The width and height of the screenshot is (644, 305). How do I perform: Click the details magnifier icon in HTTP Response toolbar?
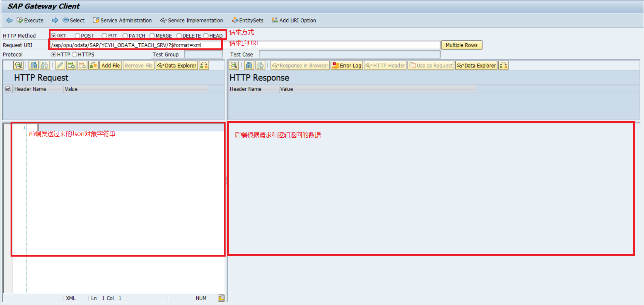coord(234,65)
